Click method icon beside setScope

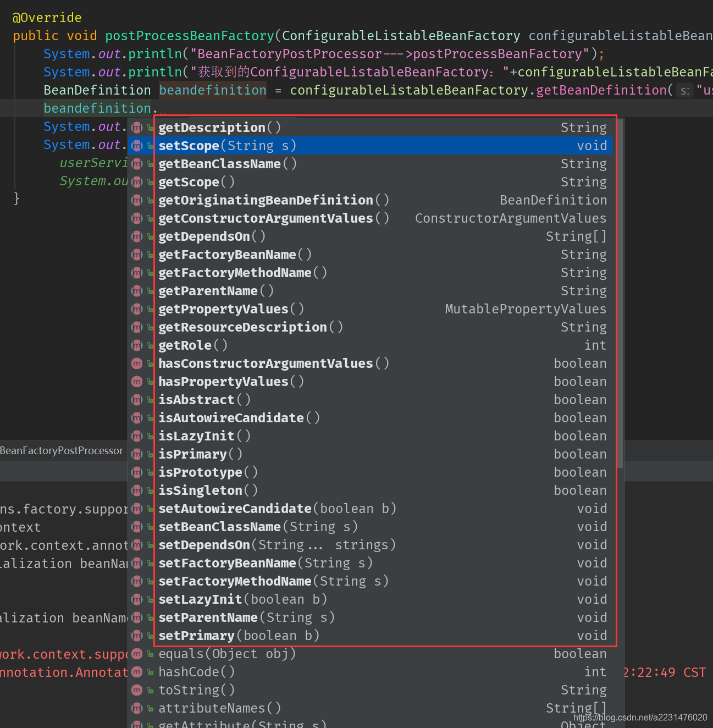[137, 146]
